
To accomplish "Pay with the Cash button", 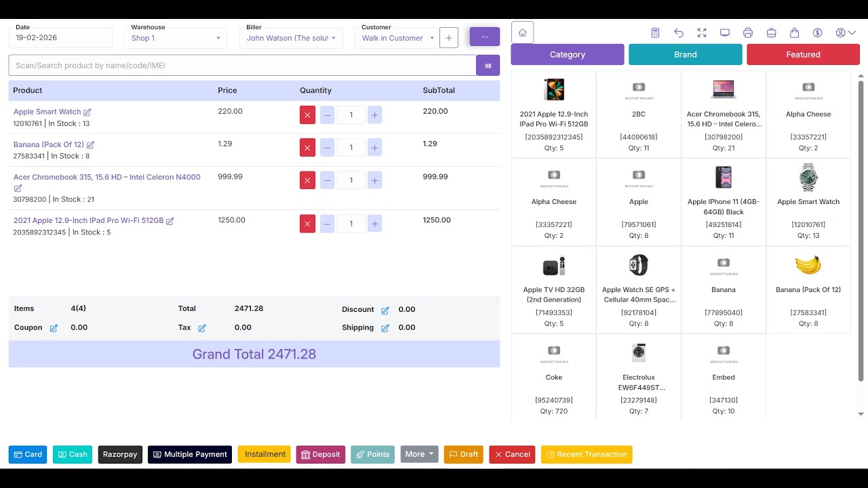I will [73, 454].
